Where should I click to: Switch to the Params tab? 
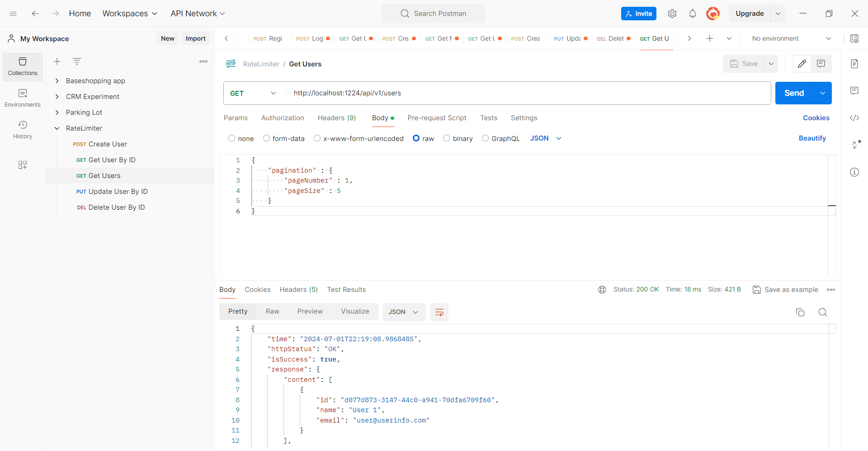(x=236, y=118)
